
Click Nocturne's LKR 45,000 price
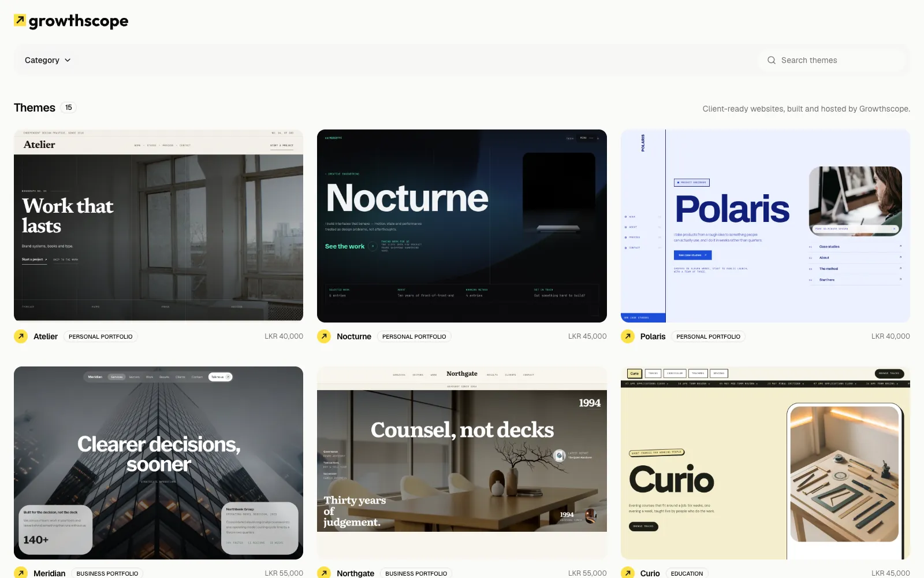[x=587, y=336]
